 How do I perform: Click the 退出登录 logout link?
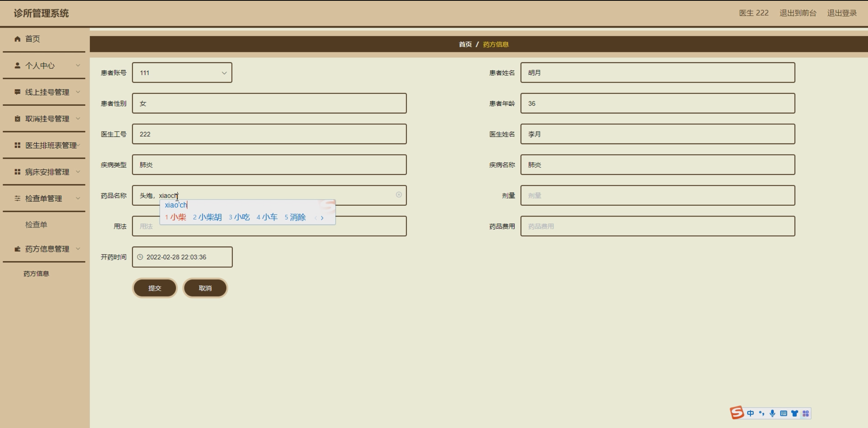coord(841,13)
